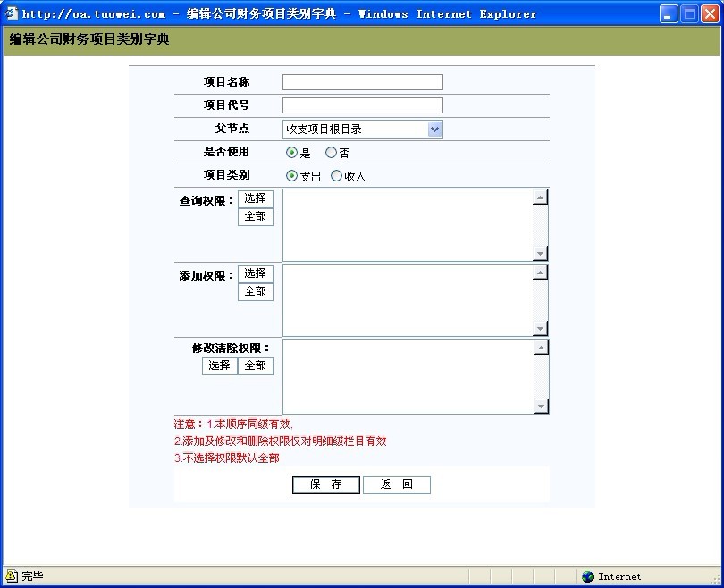724x588 pixels.
Task: Choose 支出 as 项目类别
Action: (x=291, y=176)
